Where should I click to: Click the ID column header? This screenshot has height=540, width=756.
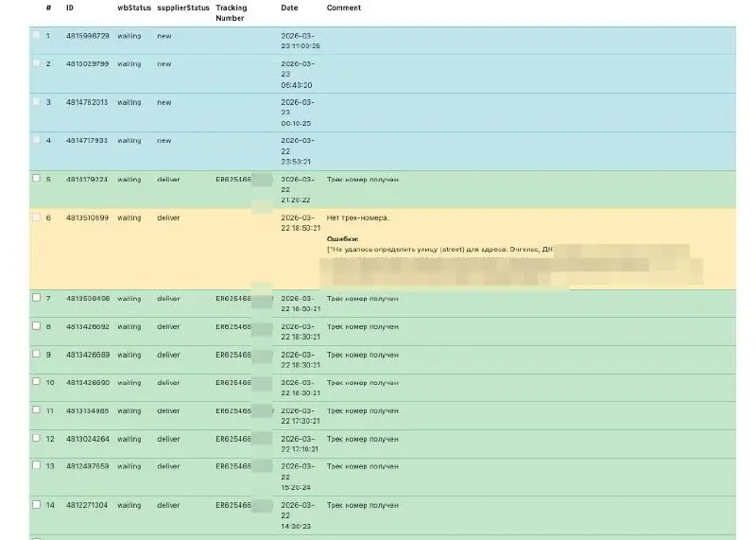click(x=70, y=8)
